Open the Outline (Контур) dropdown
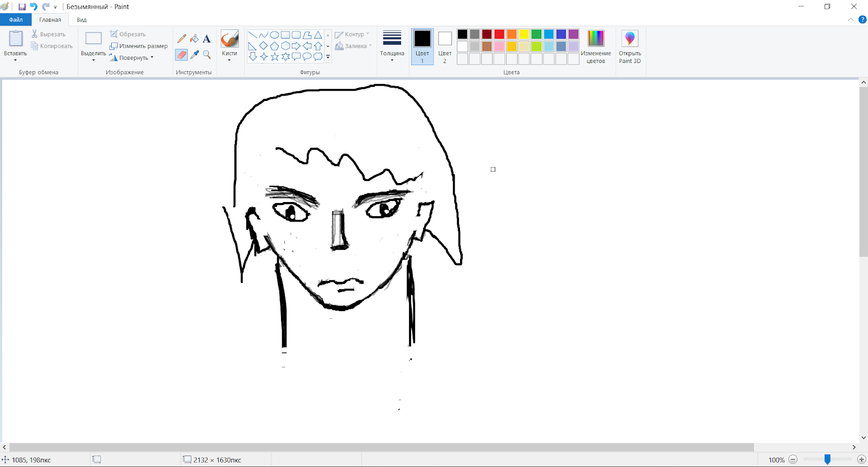The width and height of the screenshot is (868, 467). click(352, 34)
